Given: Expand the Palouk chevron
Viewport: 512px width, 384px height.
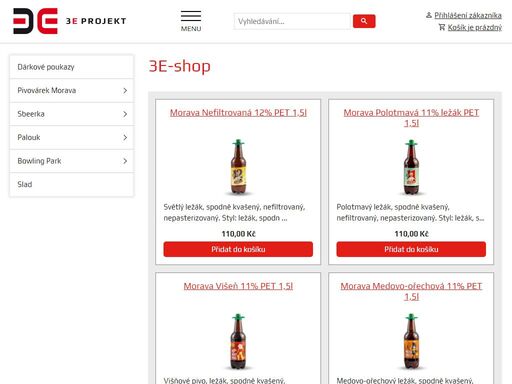Looking at the screenshot, I should coord(125,137).
